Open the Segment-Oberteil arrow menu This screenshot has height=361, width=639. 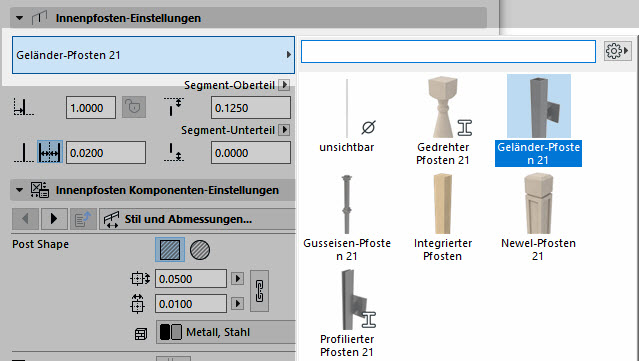pyautogui.click(x=284, y=85)
